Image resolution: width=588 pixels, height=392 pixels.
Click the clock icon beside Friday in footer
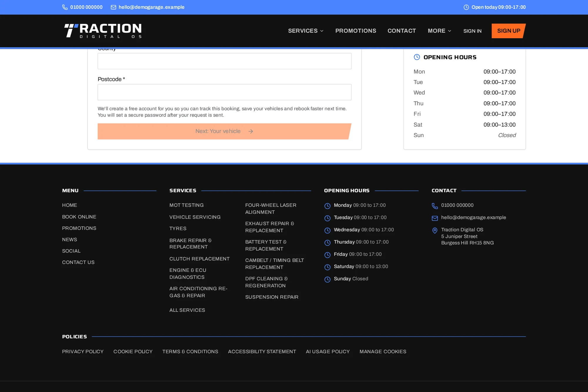click(x=327, y=255)
